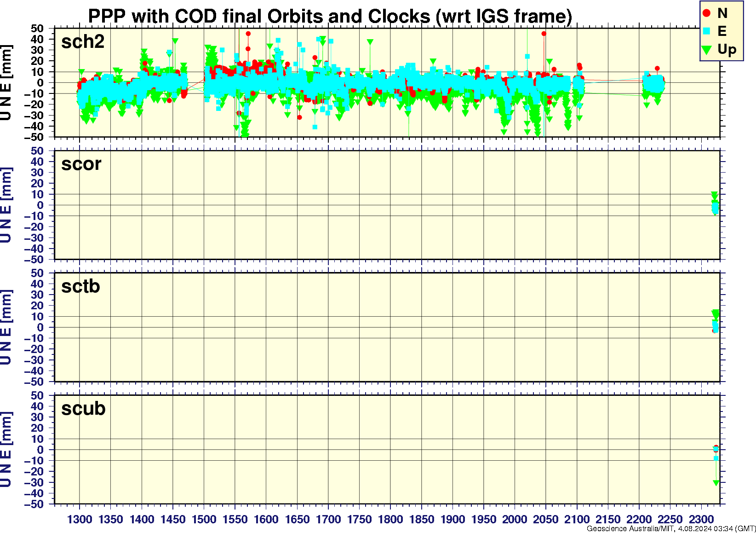Select the plot title text
Viewport: 756px width, 533px height.
pyautogui.click(x=330, y=16)
